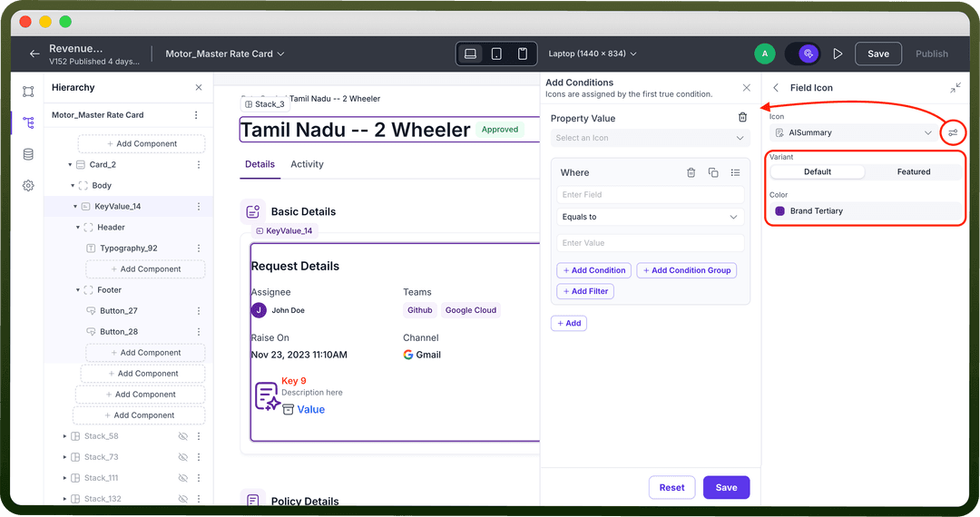Click Save in Add Conditions panel
980x517 pixels.
[x=726, y=488]
